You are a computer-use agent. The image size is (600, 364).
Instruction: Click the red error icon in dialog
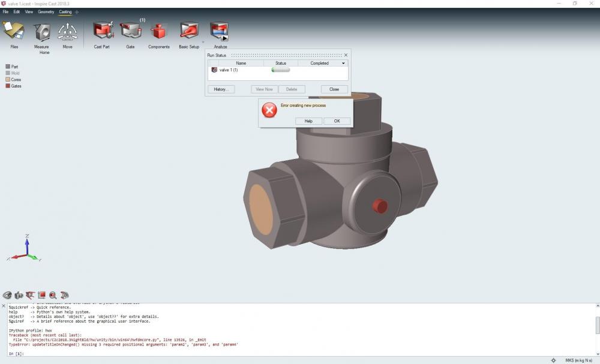[x=269, y=110]
